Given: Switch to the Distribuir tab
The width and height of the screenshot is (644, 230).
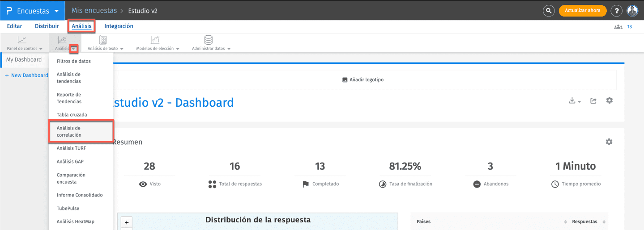Looking at the screenshot, I should tap(47, 26).
